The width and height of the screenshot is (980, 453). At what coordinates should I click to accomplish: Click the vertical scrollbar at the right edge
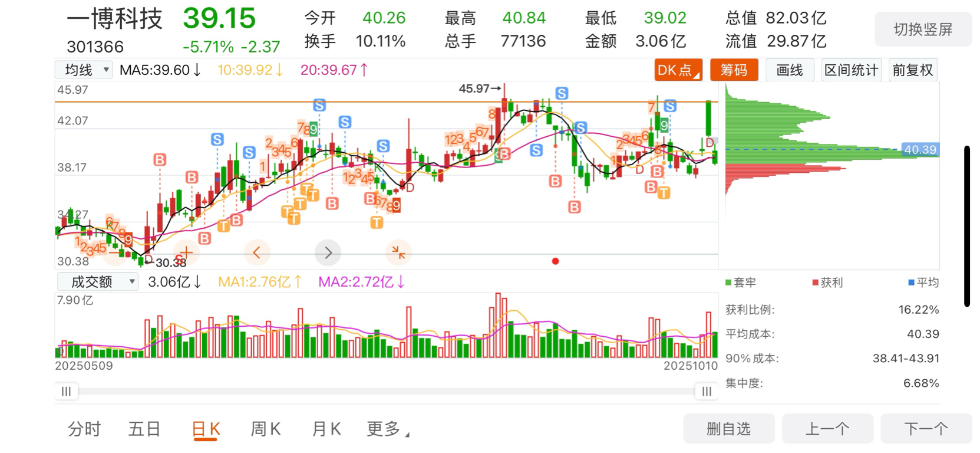tap(967, 226)
